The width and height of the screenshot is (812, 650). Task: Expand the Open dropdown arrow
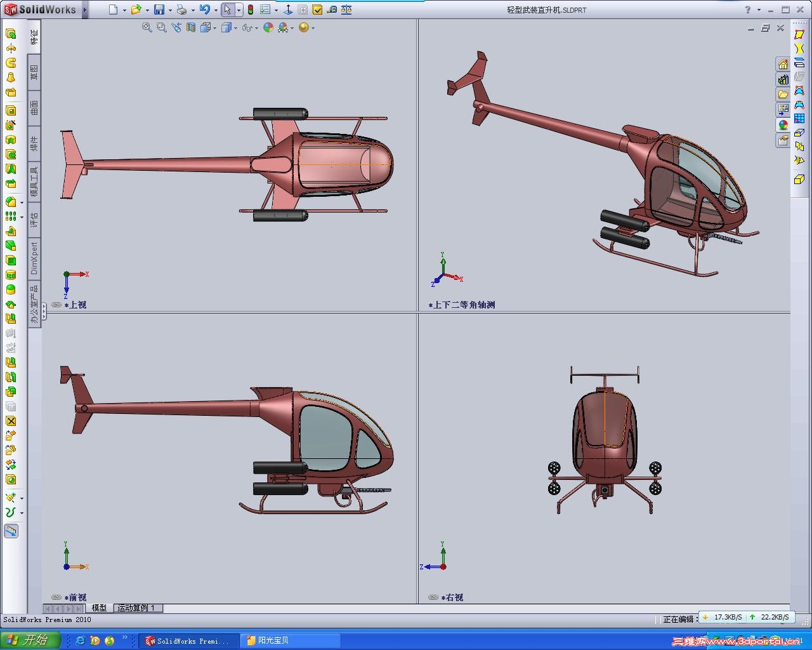tap(147, 10)
